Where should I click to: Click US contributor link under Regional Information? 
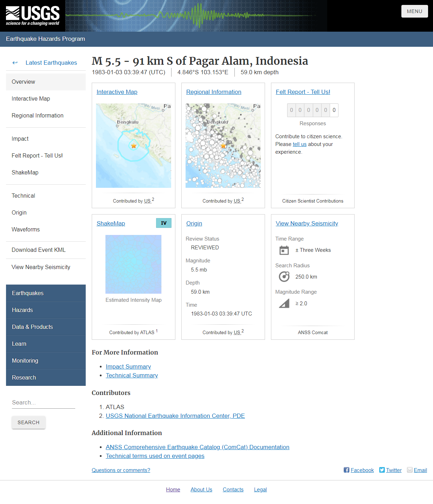pos(237,201)
